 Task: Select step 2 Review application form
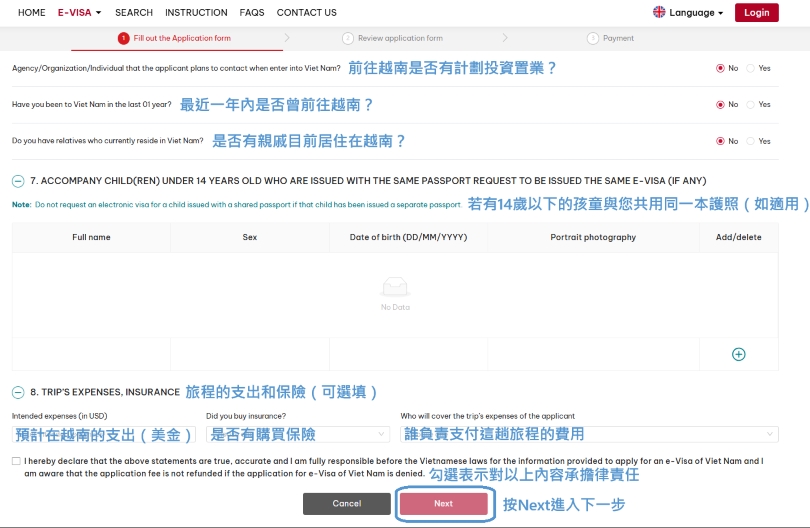pos(393,38)
